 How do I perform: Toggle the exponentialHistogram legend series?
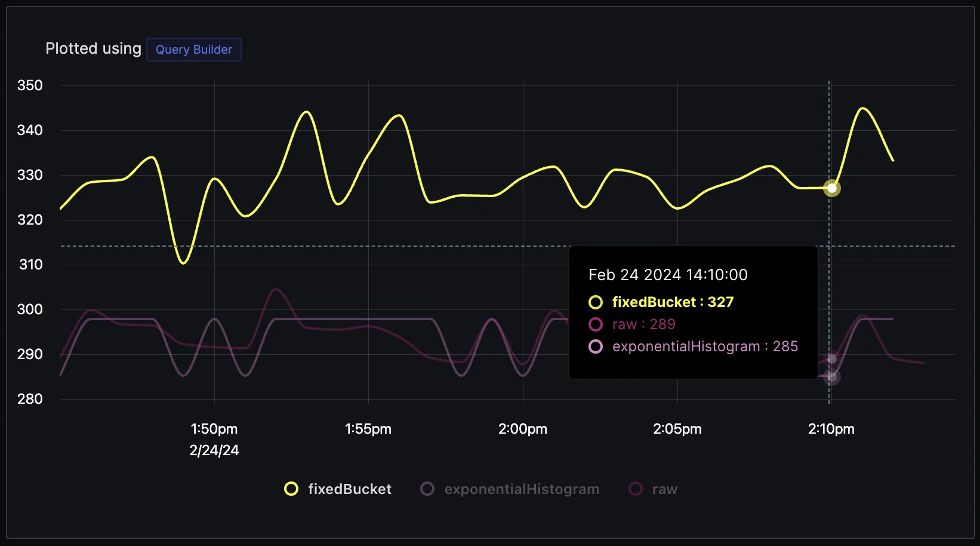coord(510,489)
